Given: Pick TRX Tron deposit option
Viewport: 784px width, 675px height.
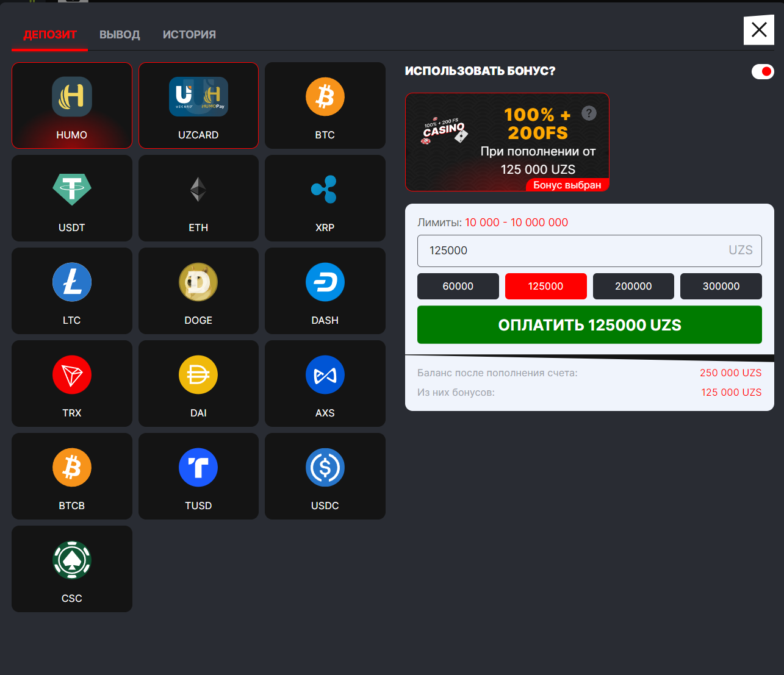Looking at the screenshot, I should pos(72,384).
